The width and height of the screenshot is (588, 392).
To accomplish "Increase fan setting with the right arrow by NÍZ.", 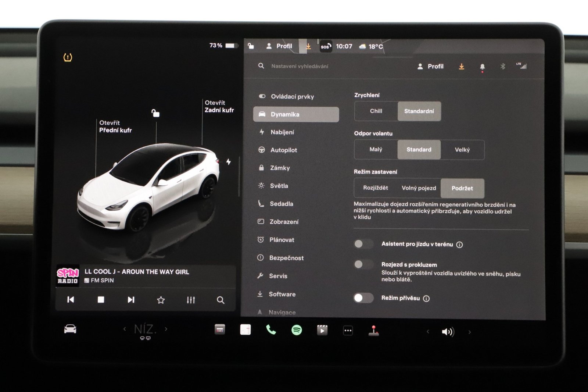I will tap(166, 329).
